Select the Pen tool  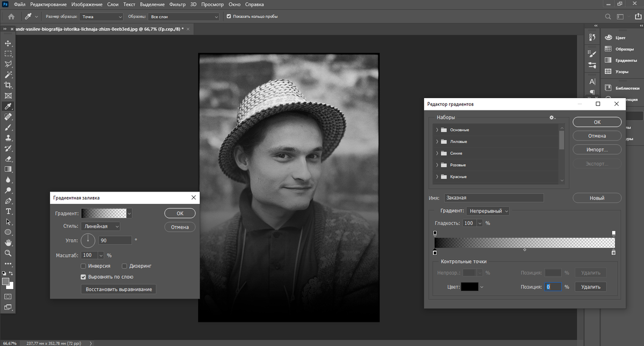click(8, 201)
